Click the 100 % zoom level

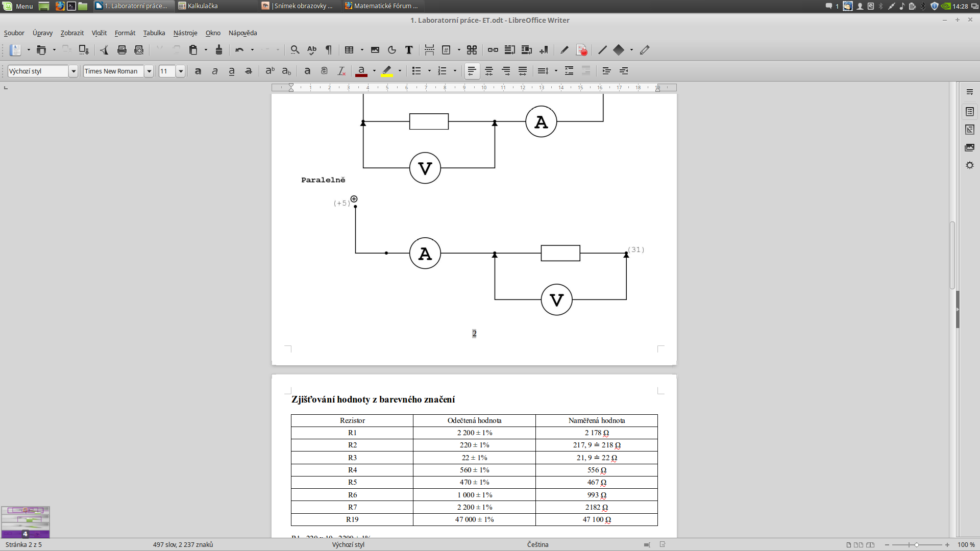pyautogui.click(x=966, y=545)
